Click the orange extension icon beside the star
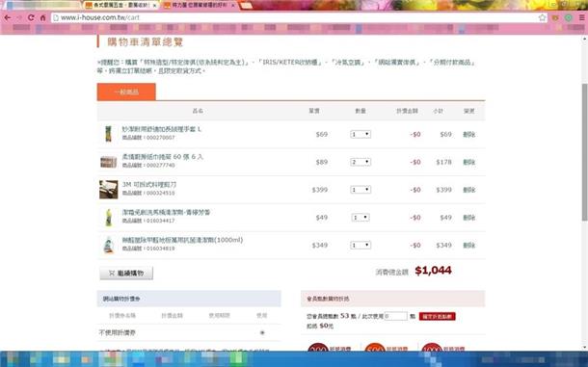Image resolution: width=588 pixels, height=367 pixels. [555, 17]
